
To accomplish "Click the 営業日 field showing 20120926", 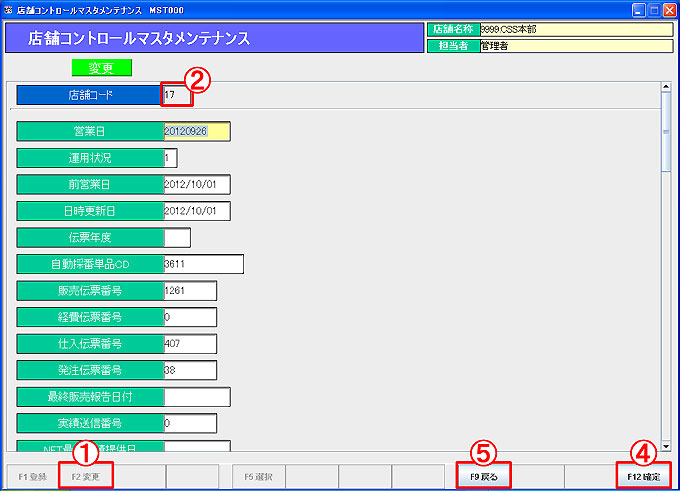I will click(197, 131).
